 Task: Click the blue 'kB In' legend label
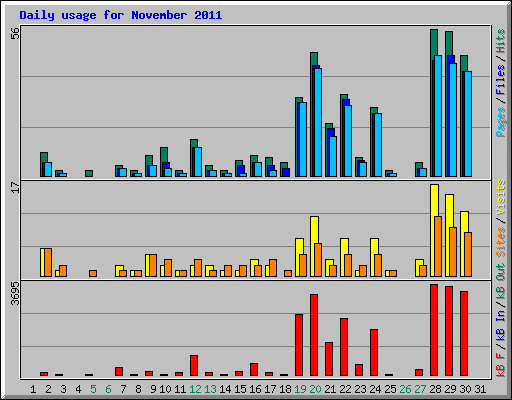click(500, 315)
